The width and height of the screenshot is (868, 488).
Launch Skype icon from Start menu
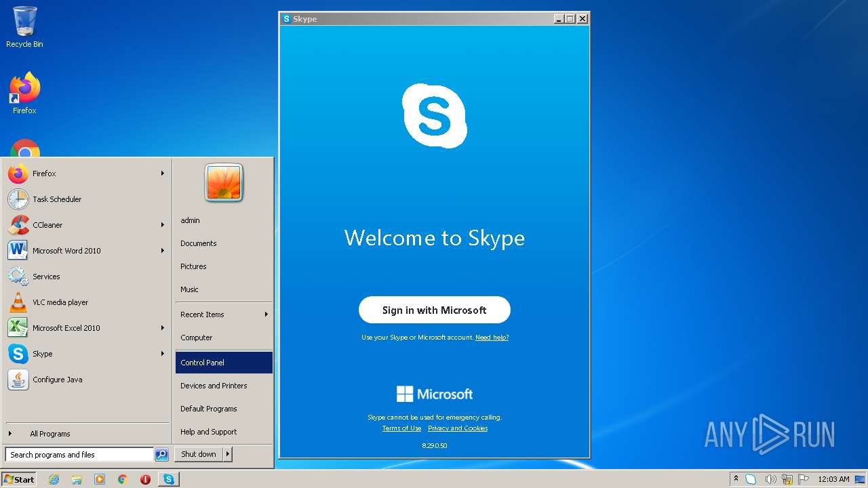pos(18,354)
